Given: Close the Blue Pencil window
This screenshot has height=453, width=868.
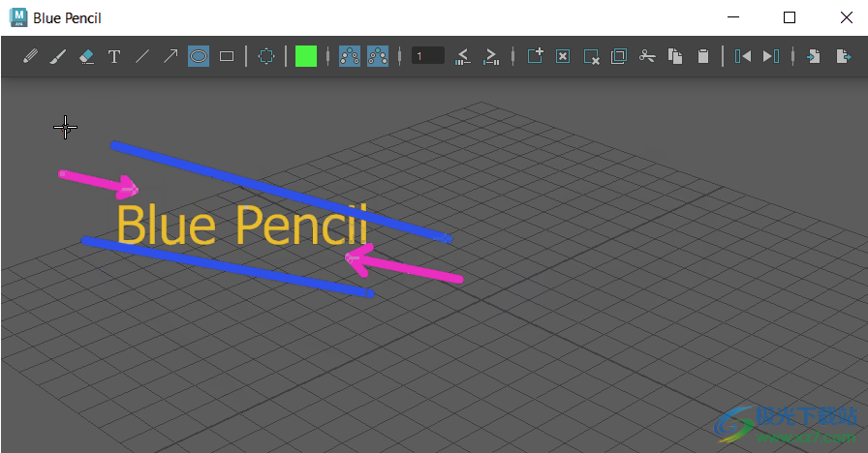Looking at the screenshot, I should (x=846, y=17).
